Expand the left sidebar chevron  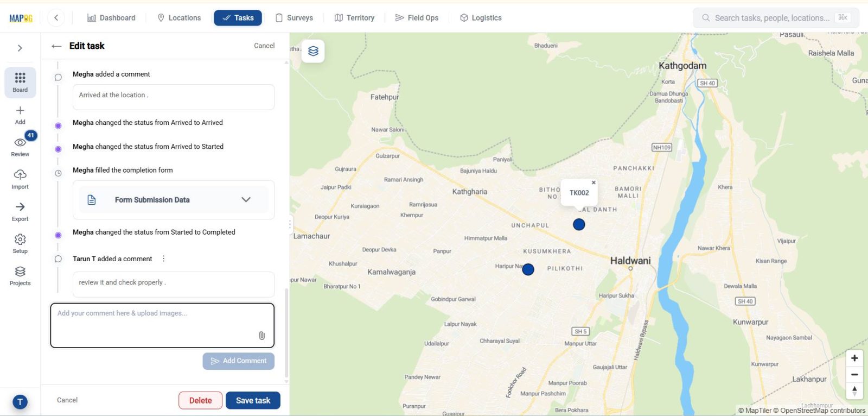click(x=20, y=48)
